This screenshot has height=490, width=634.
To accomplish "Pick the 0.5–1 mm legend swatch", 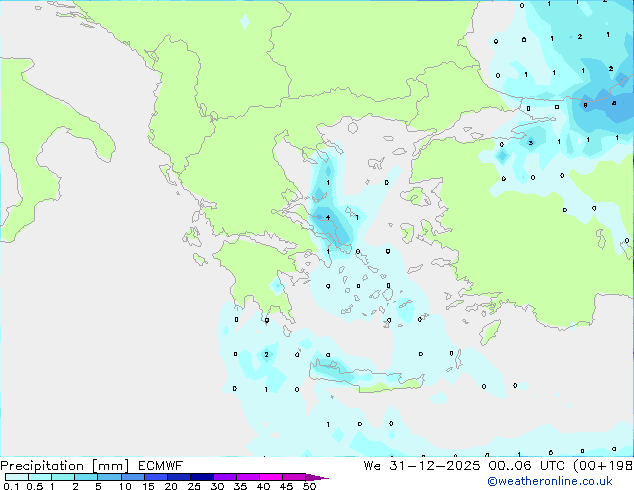I will coord(40,477).
